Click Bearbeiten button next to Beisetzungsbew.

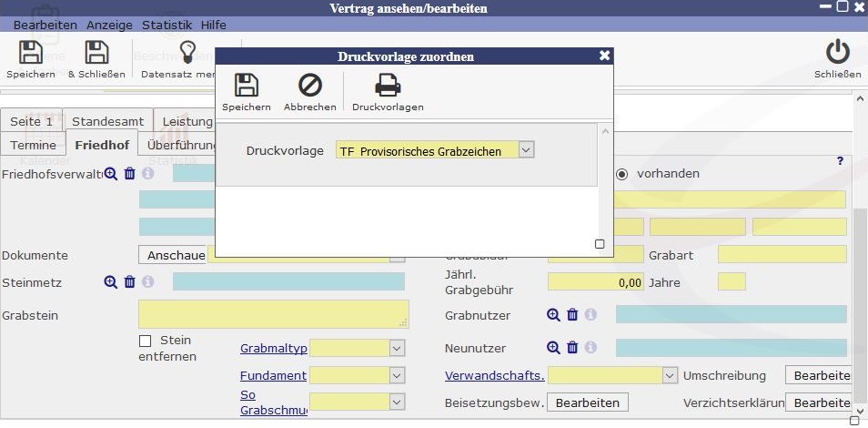[x=588, y=403]
